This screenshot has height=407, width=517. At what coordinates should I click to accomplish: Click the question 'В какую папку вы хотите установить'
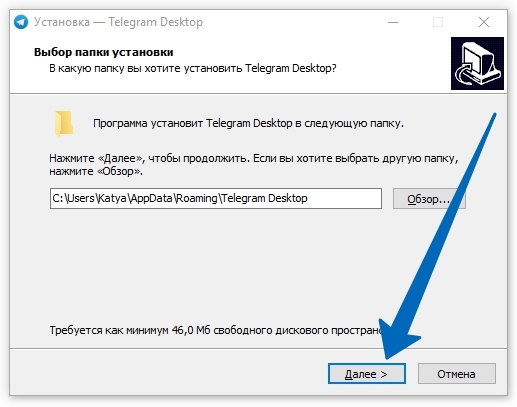point(146,68)
